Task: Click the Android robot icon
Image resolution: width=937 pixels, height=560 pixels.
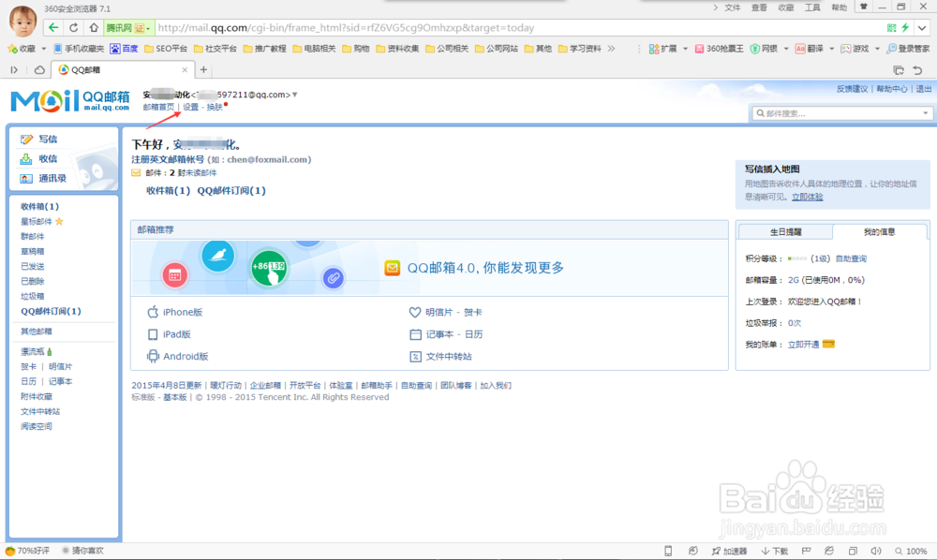Action: point(153,356)
